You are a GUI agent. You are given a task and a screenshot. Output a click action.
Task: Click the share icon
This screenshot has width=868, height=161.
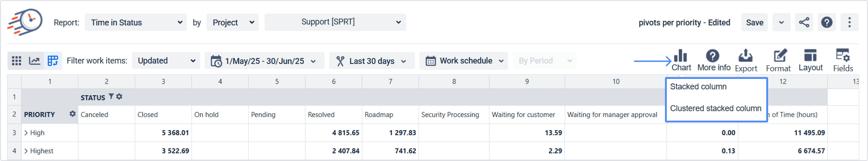click(804, 22)
